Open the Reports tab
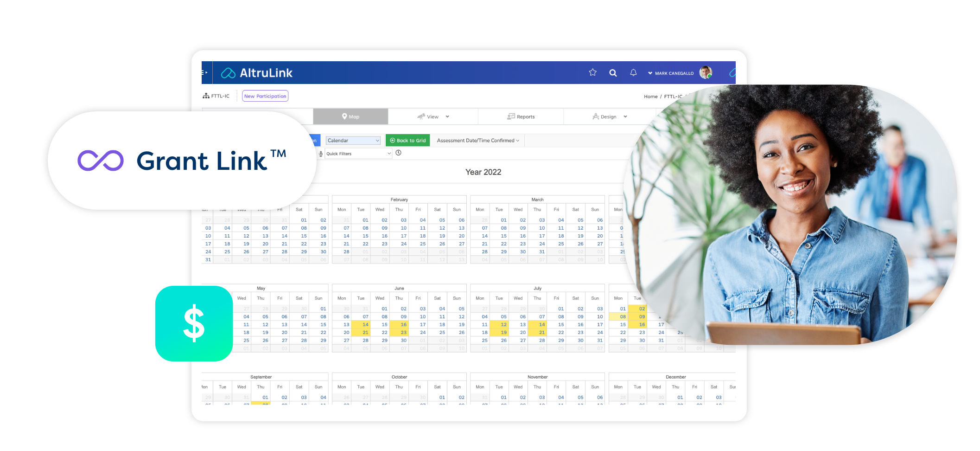 click(x=521, y=116)
